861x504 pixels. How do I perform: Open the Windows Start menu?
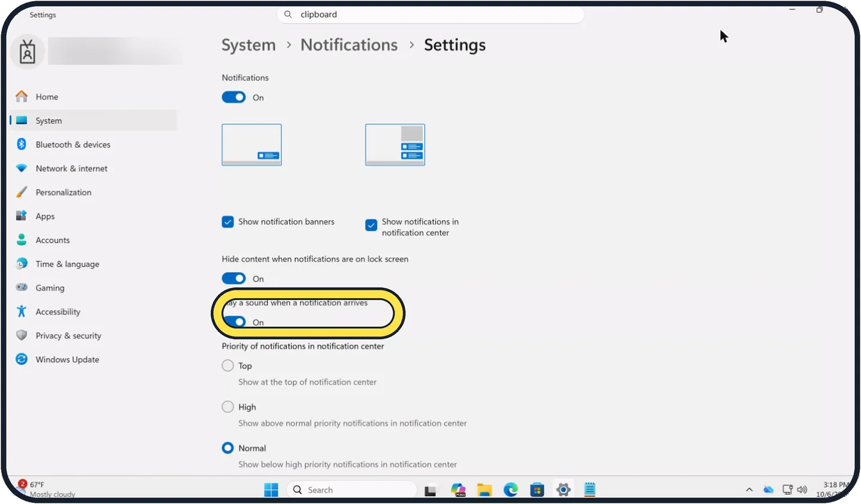click(271, 490)
